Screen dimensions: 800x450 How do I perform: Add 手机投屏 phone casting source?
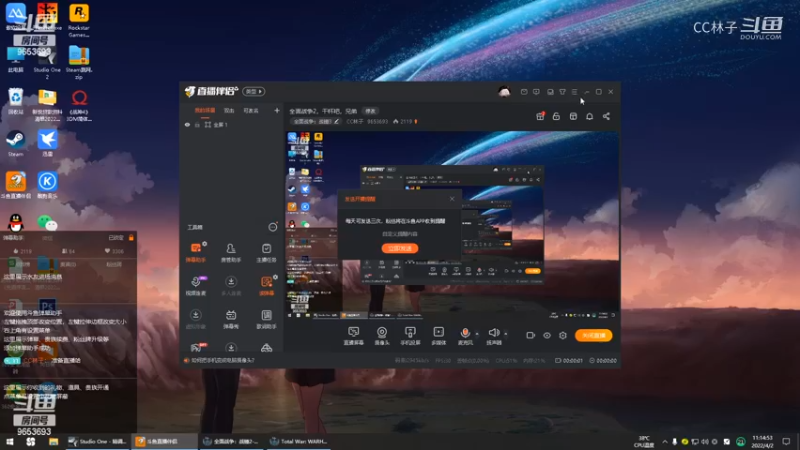click(x=410, y=336)
